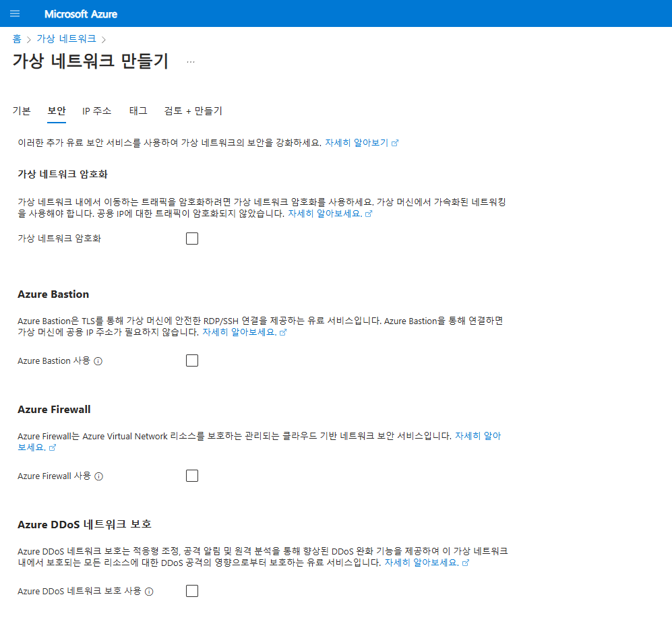672x630 pixels.
Task: Click the Azure Bastion 사용 label text
Action: 53,361
